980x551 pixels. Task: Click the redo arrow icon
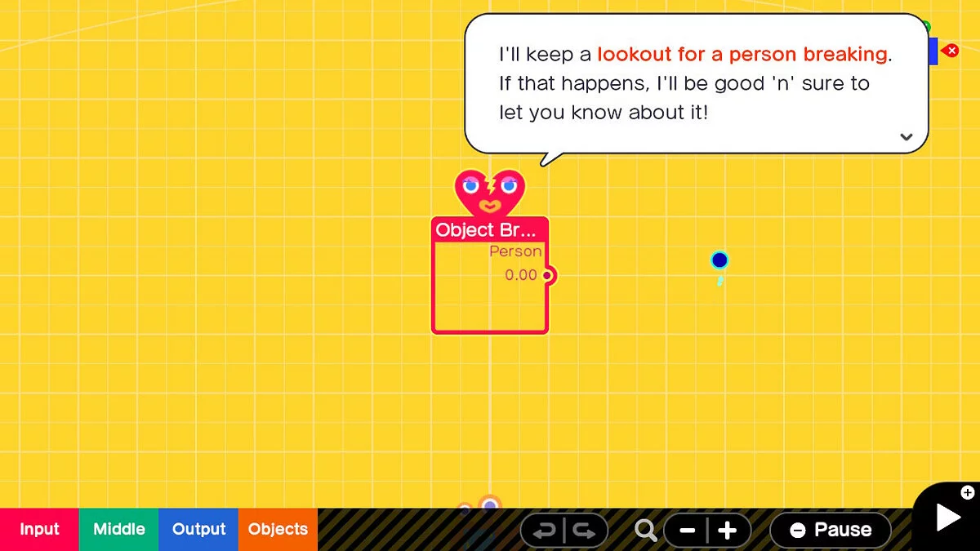pos(584,531)
